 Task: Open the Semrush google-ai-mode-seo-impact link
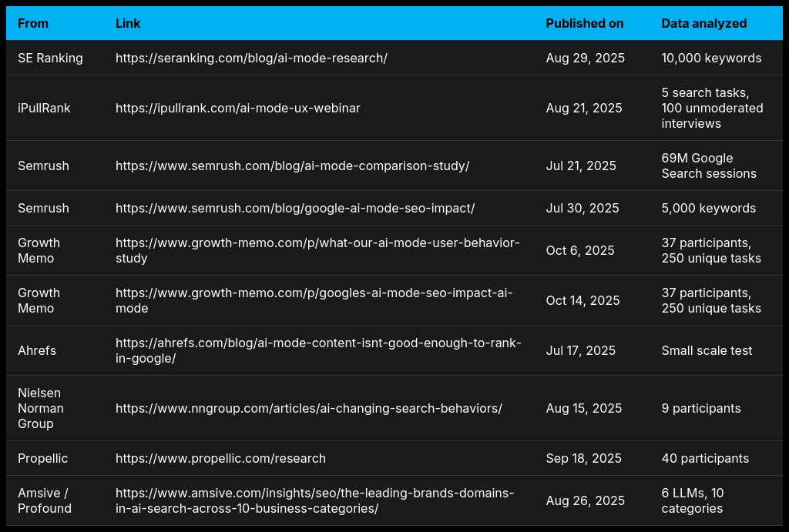point(295,209)
